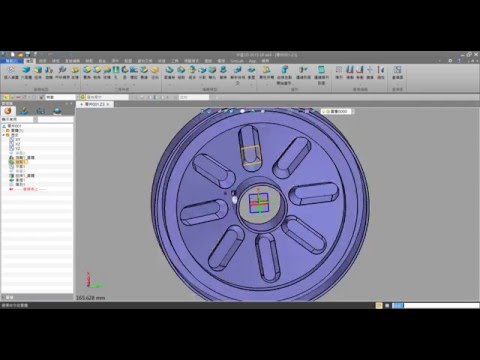480x360 pixels.
Task: Select the active Shape (造型) ribbon tab
Action: tap(30, 61)
